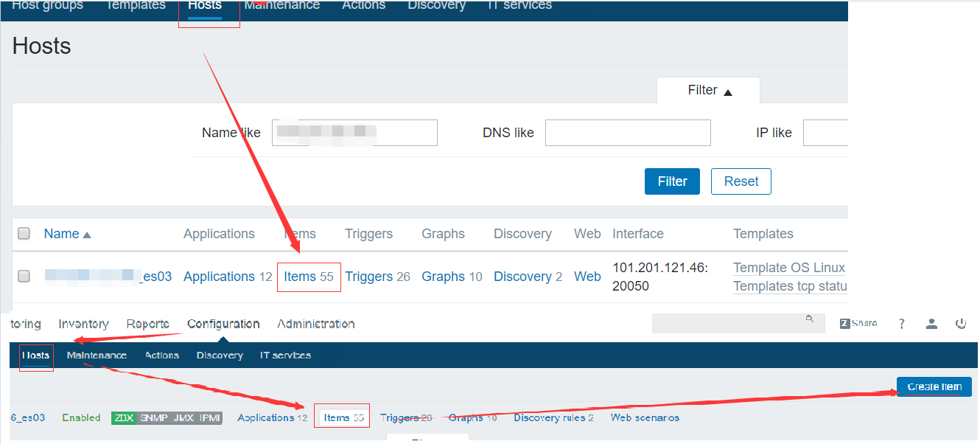
Task: Open Graphs 10 in the host breadcrumb bar
Action: click(x=472, y=417)
